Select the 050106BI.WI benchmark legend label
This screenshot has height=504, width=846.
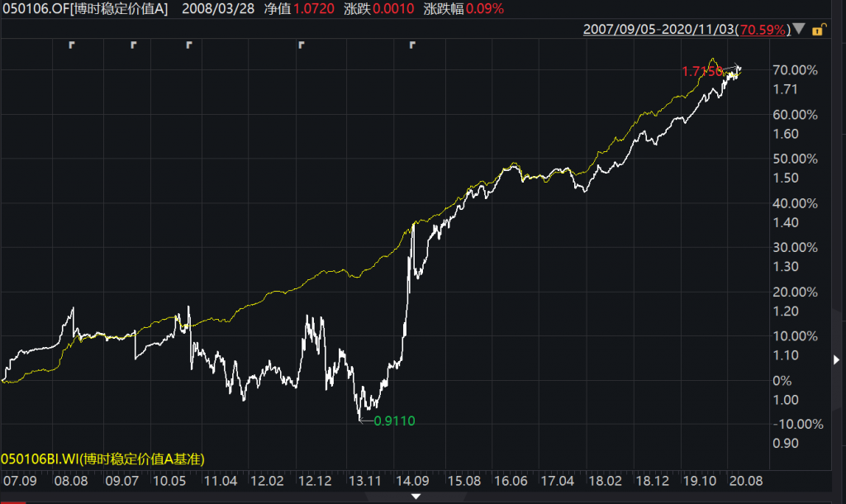pyautogui.click(x=102, y=459)
